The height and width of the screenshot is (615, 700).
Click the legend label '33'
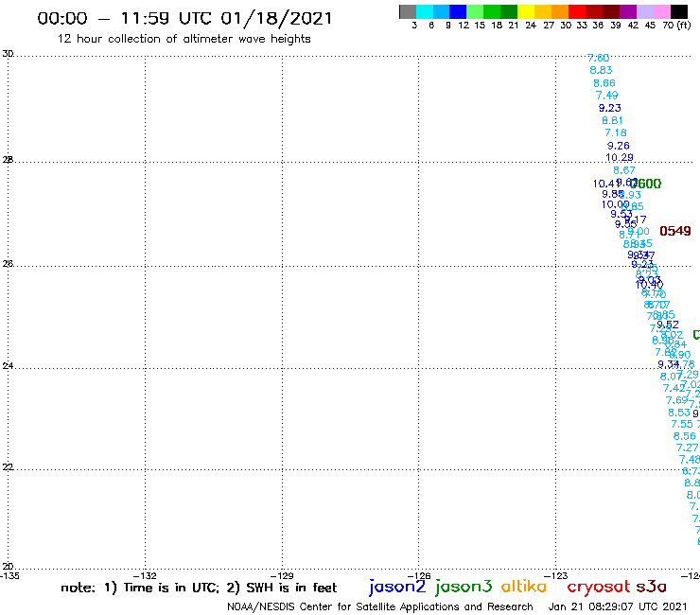point(582,26)
